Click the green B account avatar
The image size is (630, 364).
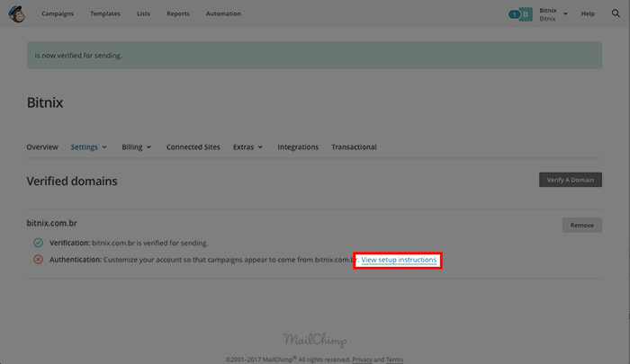pyautogui.click(x=526, y=14)
